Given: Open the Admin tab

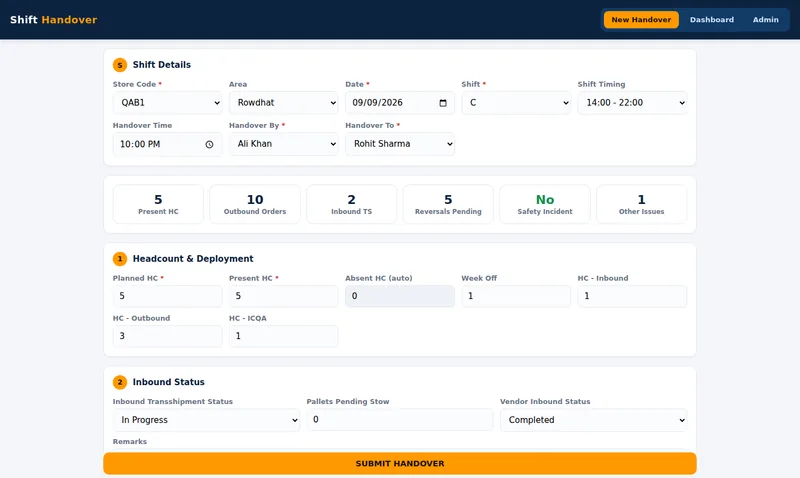Looking at the screenshot, I should (x=766, y=19).
